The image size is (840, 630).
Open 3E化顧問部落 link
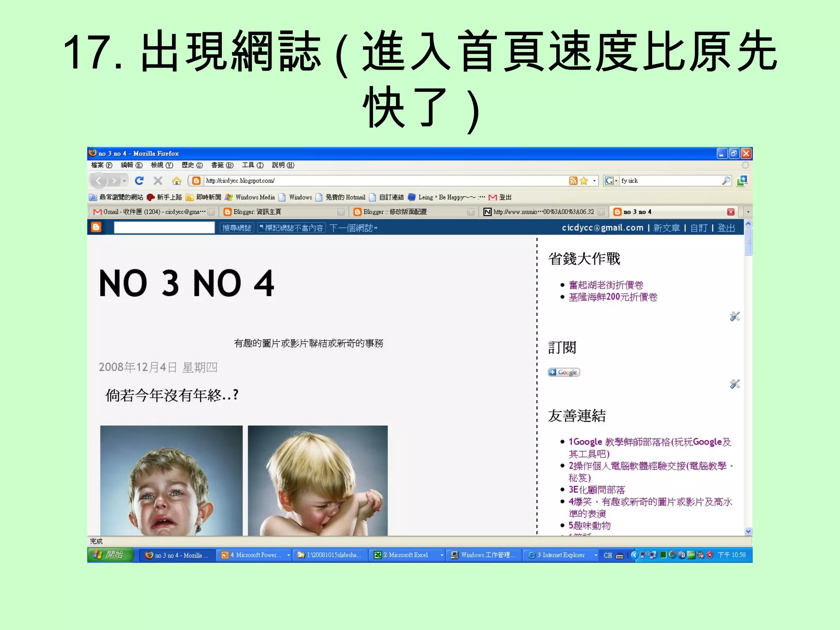596,489
